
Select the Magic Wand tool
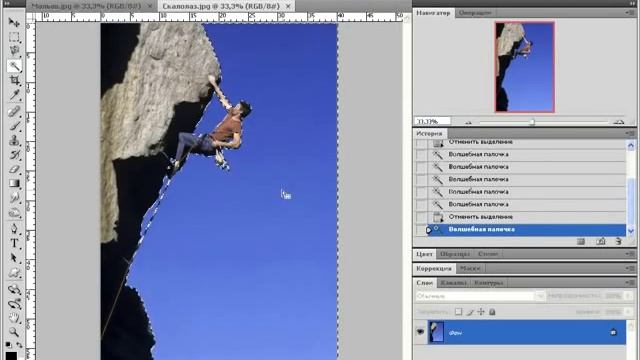(x=14, y=66)
